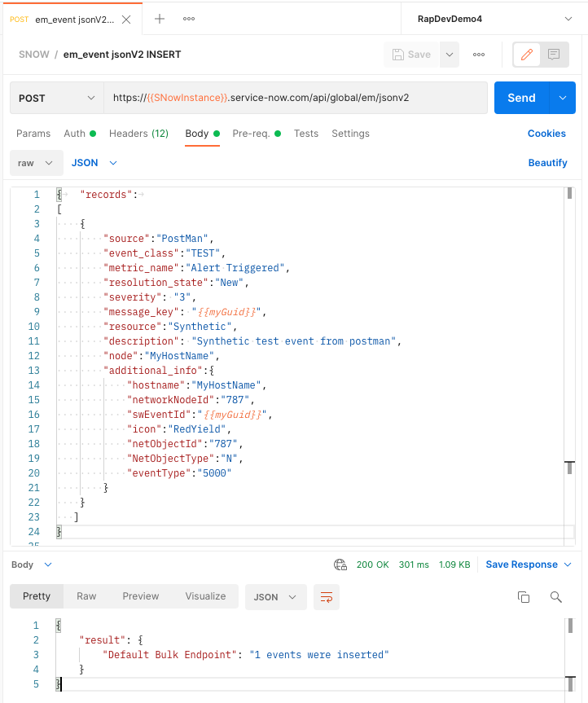Open the Preview response tab

click(140, 596)
